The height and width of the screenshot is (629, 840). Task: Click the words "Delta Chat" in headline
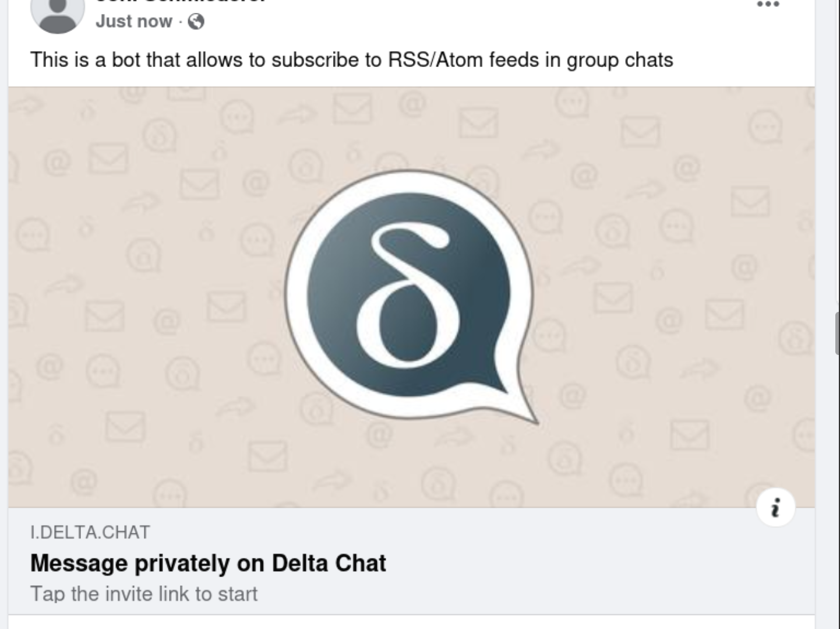coord(329,563)
